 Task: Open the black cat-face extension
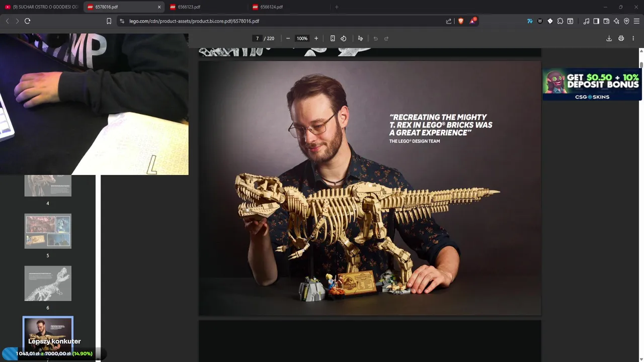coord(540,21)
